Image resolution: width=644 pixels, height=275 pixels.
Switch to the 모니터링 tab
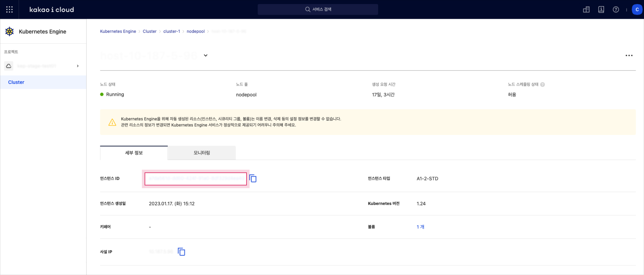coord(202,153)
